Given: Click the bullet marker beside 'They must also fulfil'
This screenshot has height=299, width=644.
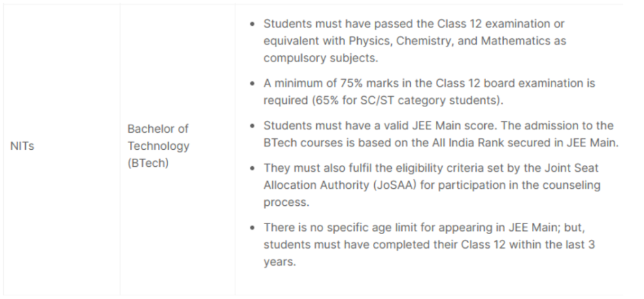Looking at the screenshot, I should point(253,169).
